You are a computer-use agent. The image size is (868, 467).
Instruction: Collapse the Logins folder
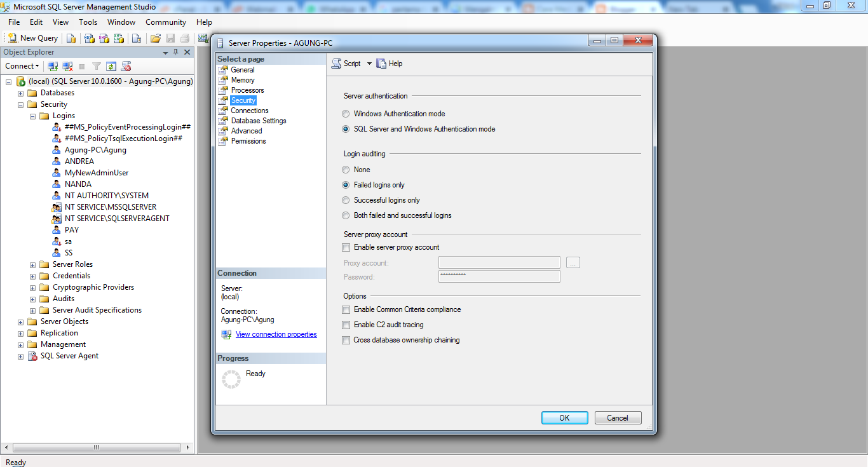tap(33, 116)
